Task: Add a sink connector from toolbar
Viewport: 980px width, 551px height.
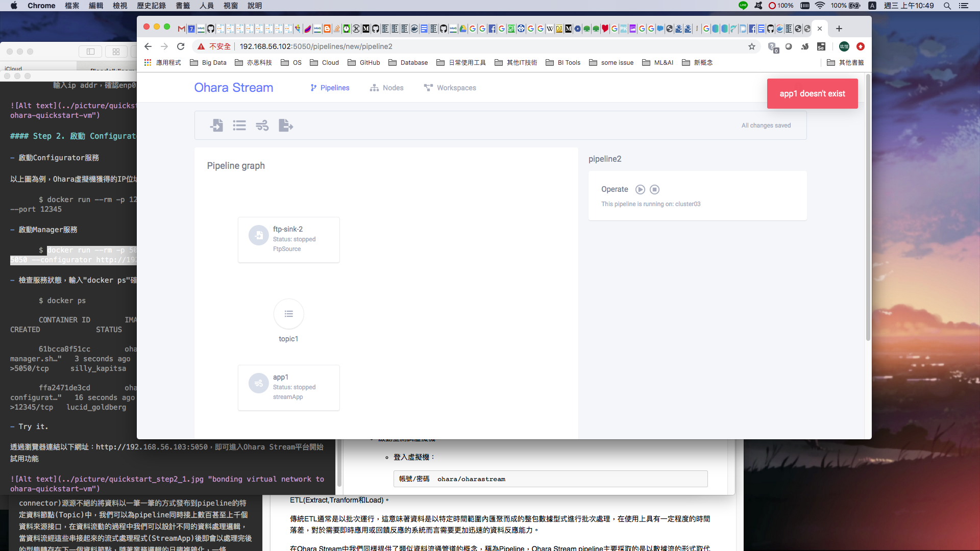Action: (286, 126)
